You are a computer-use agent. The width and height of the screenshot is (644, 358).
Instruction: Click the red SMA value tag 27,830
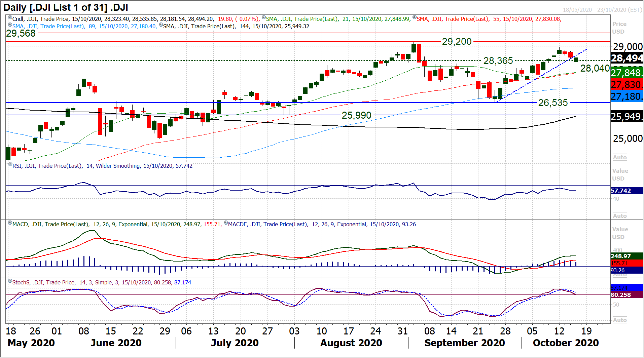pyautogui.click(x=627, y=84)
